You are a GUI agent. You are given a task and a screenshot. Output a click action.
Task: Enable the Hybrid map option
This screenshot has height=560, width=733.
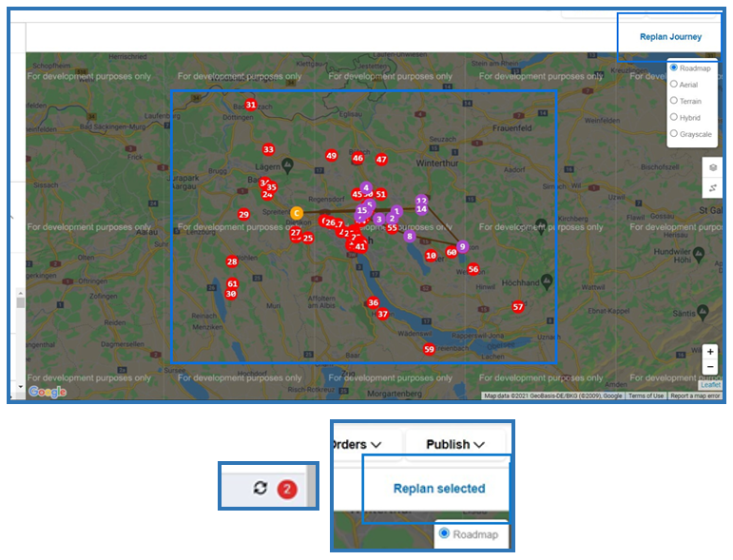click(674, 117)
